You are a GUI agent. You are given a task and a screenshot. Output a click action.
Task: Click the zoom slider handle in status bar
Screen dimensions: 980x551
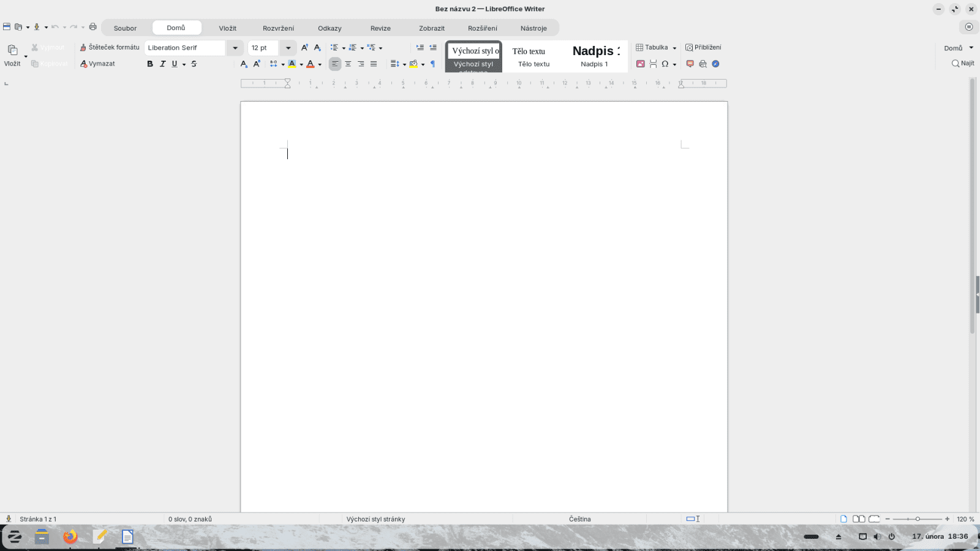(x=918, y=519)
